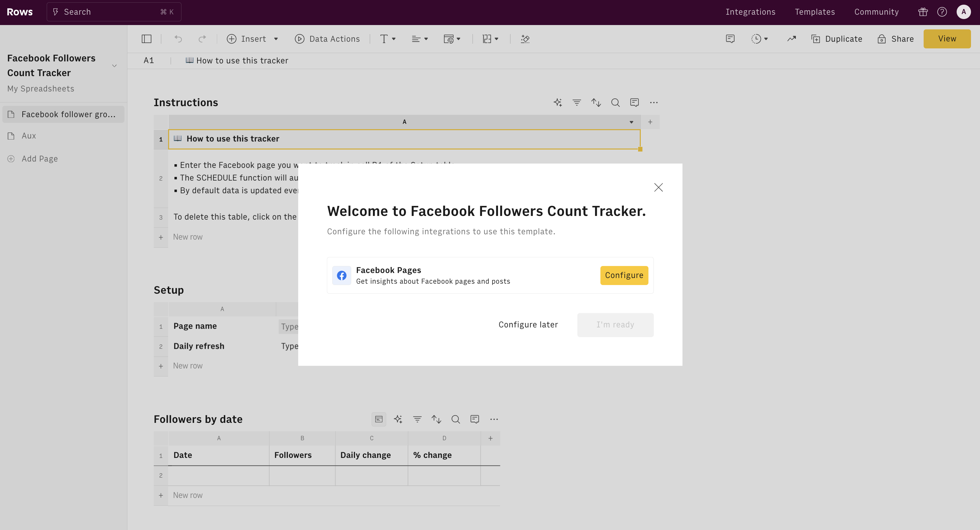The width and height of the screenshot is (980, 530).
Task: Open Data Actions
Action: 327,39
